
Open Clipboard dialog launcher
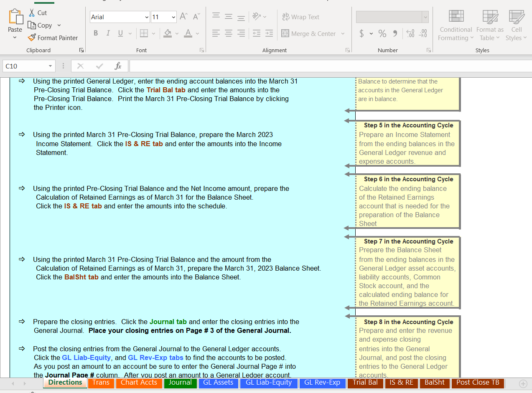[81, 50]
